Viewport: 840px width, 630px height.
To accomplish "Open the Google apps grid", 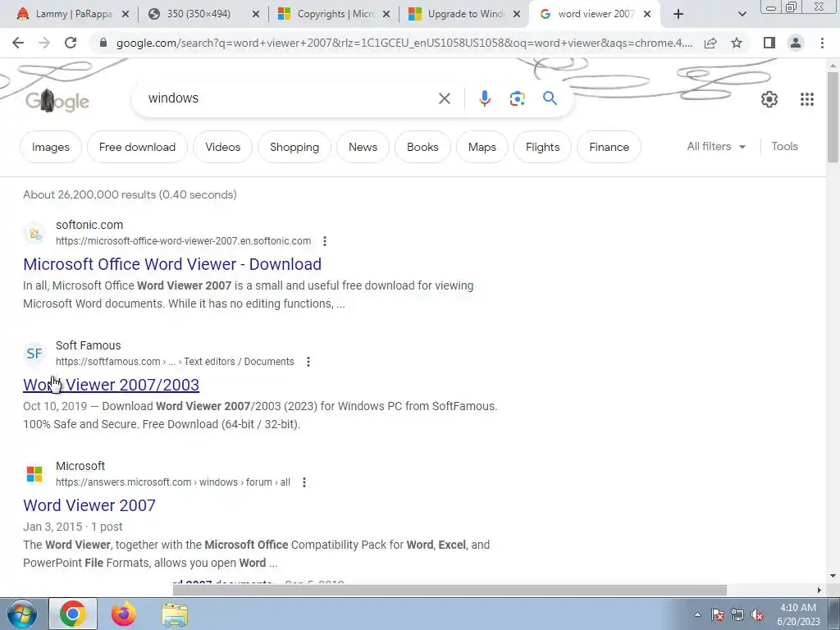I will coord(807,99).
